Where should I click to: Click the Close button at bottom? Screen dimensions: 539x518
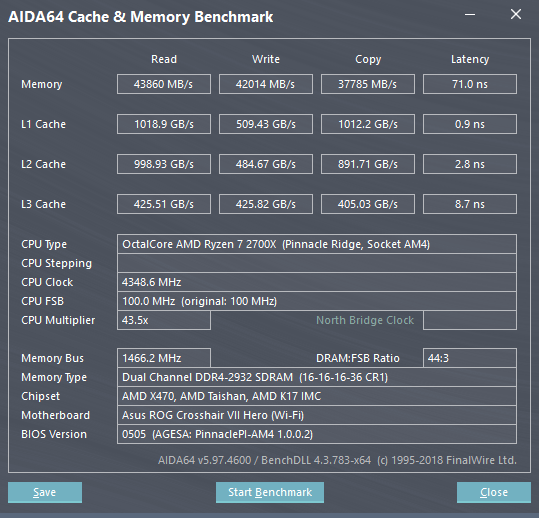[494, 492]
